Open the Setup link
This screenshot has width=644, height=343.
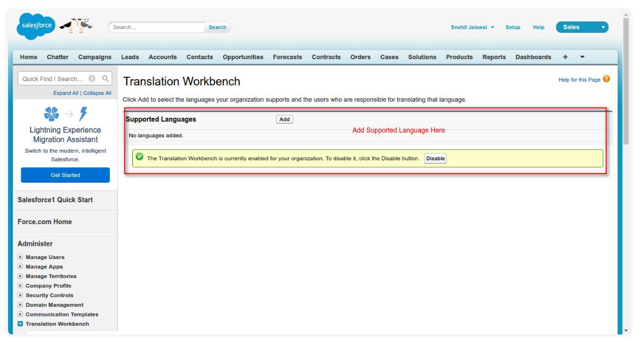click(512, 27)
